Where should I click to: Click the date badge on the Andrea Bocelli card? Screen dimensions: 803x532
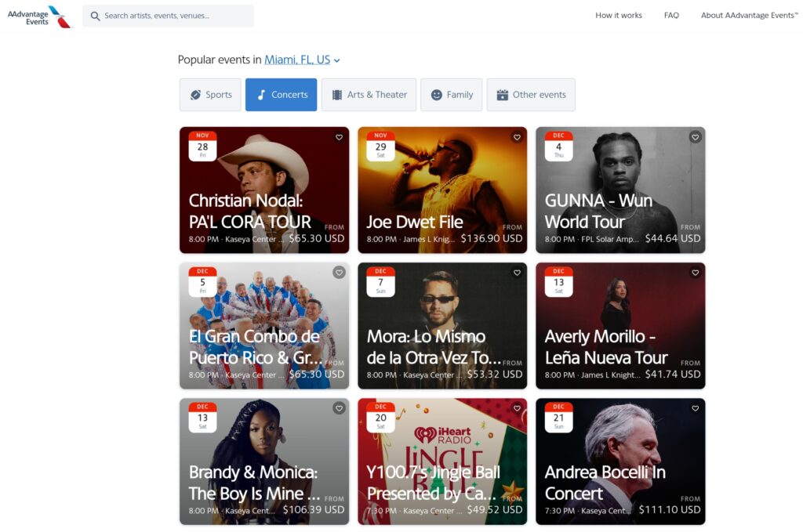(x=558, y=417)
